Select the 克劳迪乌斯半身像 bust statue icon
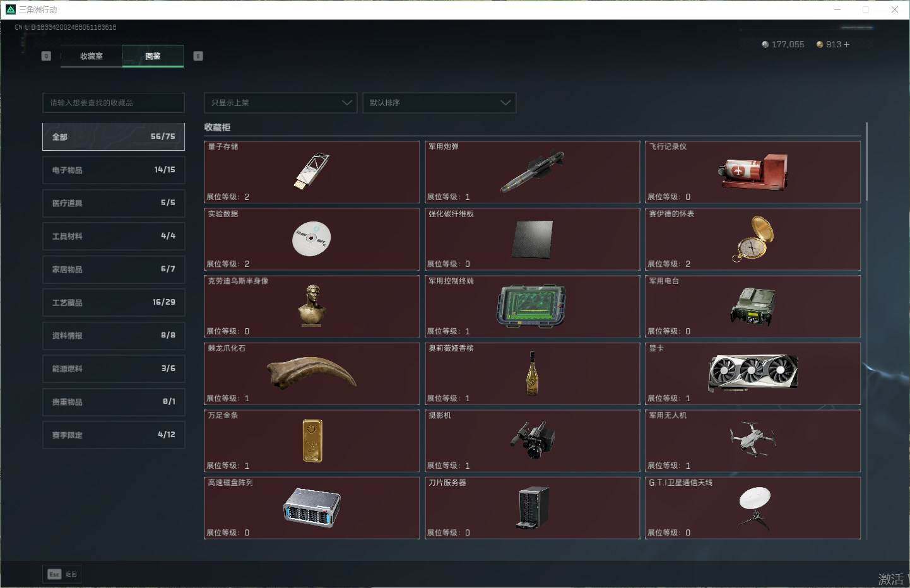The image size is (910, 588). coord(311,306)
